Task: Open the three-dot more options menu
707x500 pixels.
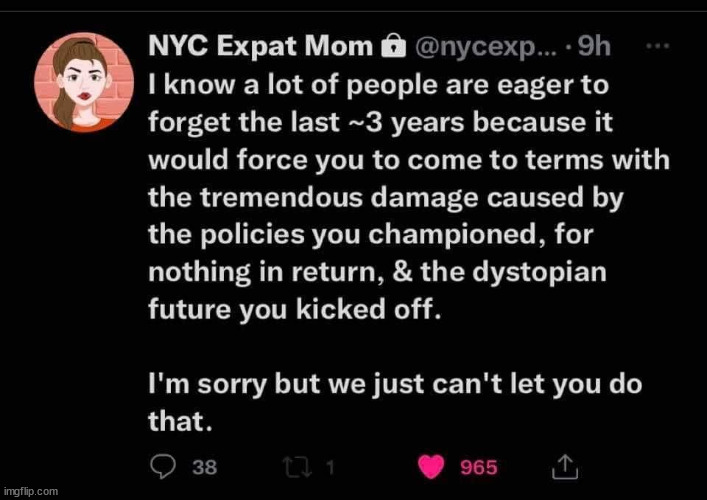Action: (657, 46)
